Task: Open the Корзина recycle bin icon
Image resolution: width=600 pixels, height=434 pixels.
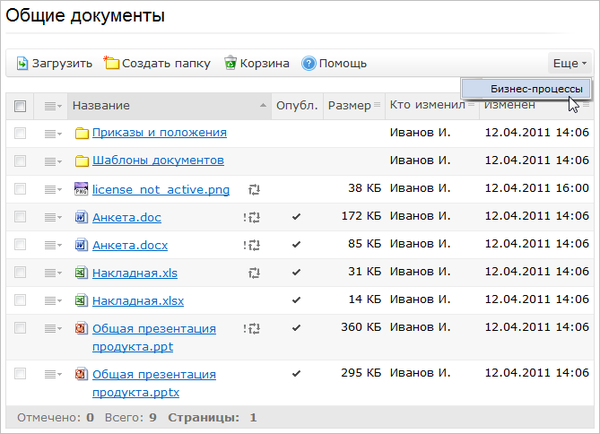Action: (x=231, y=64)
